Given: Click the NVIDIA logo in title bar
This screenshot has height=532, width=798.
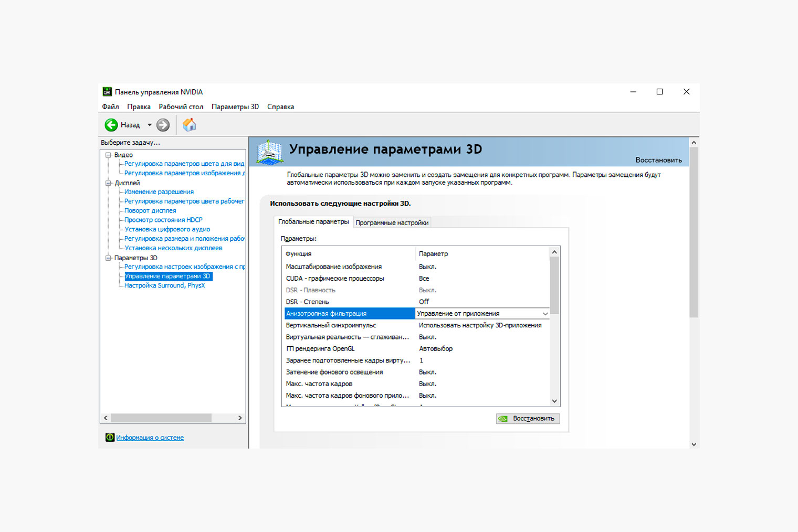Looking at the screenshot, I should [x=107, y=92].
